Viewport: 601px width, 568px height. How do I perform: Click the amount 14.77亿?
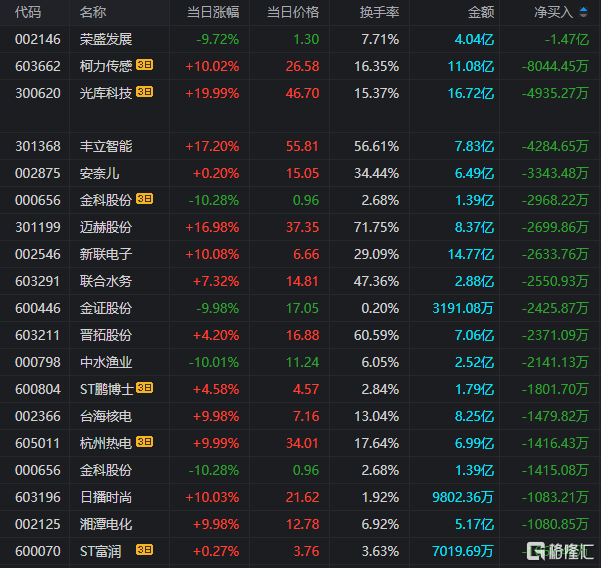(x=471, y=254)
